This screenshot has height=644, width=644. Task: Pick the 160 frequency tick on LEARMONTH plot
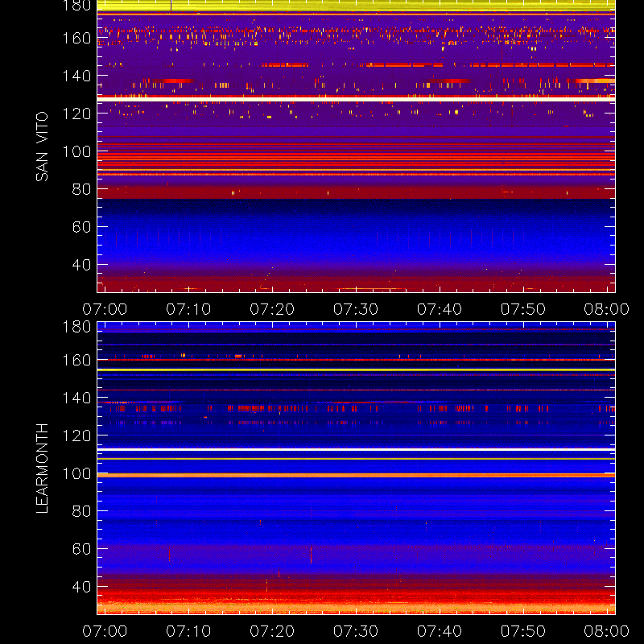click(x=76, y=360)
